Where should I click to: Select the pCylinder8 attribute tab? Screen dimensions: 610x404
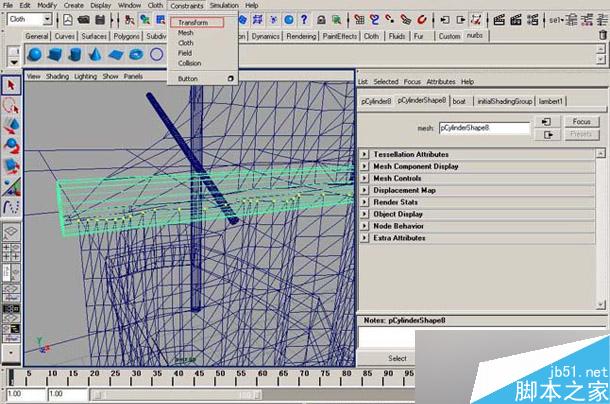376,101
